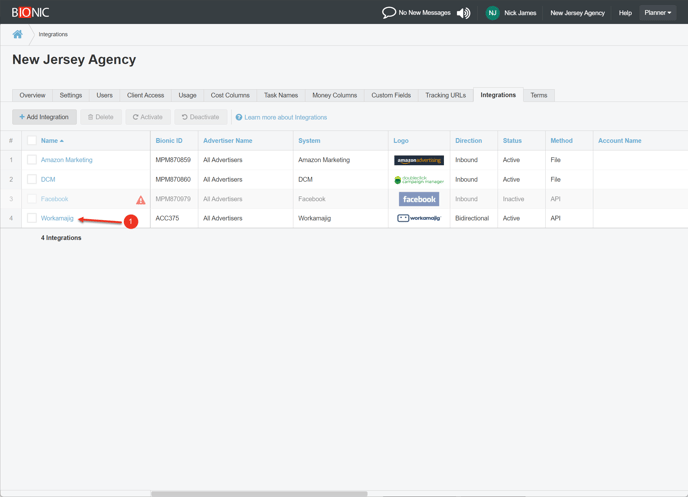Open the Money Columns tab
The width and height of the screenshot is (688, 497).
tap(335, 95)
